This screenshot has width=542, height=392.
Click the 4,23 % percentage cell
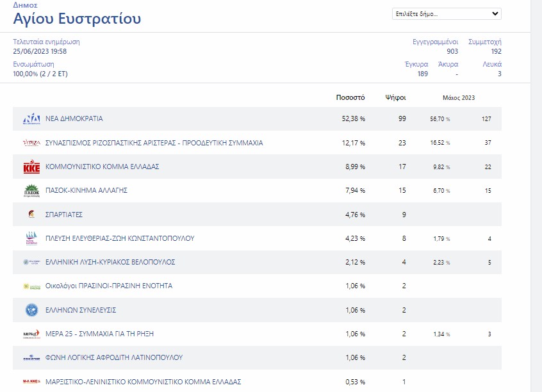tap(355, 238)
